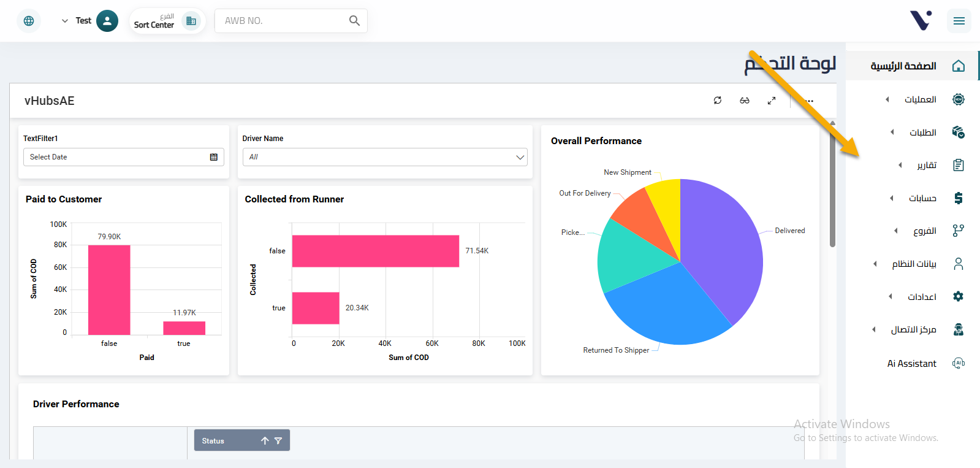Click the Status column filter icon
Image resolution: width=980 pixels, height=468 pixels.
[x=278, y=440]
